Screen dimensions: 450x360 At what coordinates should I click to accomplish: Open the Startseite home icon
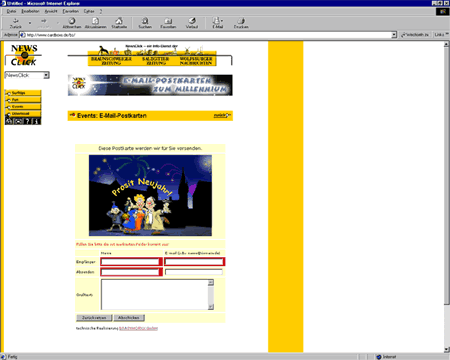119,23
